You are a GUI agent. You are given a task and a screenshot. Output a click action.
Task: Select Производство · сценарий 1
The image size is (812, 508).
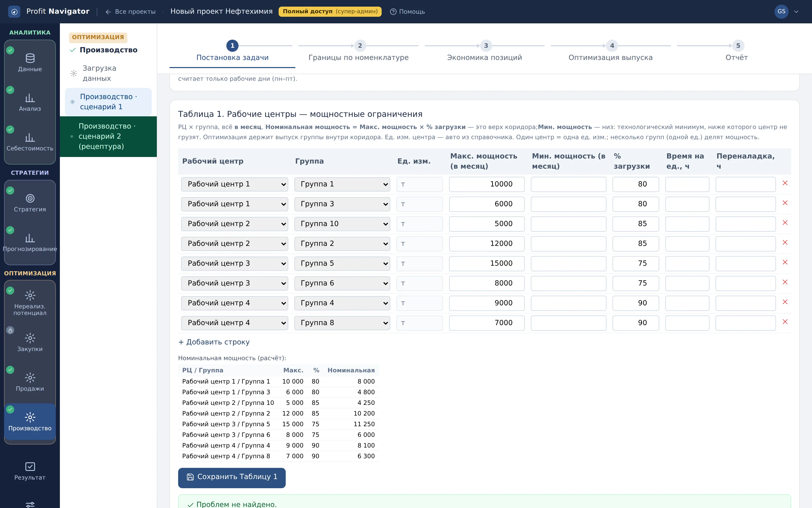tap(108, 102)
